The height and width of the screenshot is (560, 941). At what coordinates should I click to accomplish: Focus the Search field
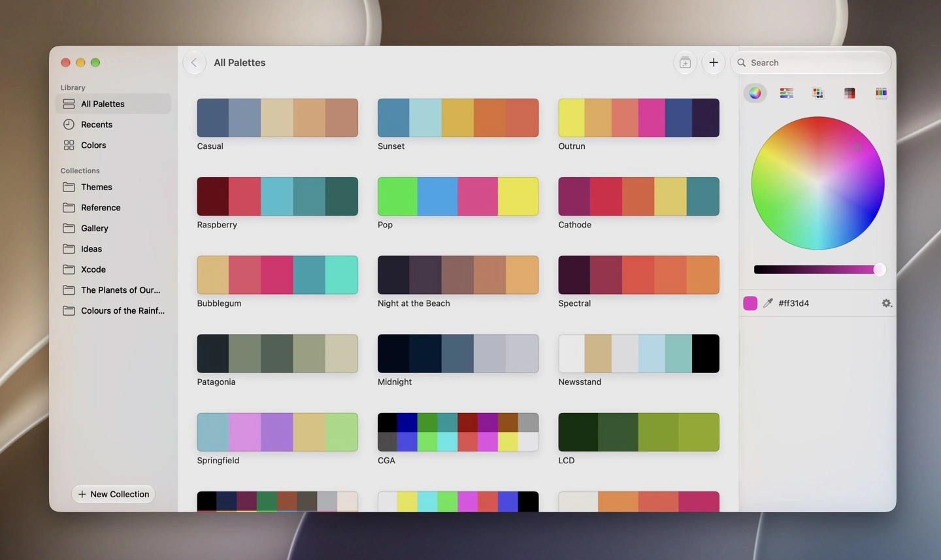(x=811, y=63)
